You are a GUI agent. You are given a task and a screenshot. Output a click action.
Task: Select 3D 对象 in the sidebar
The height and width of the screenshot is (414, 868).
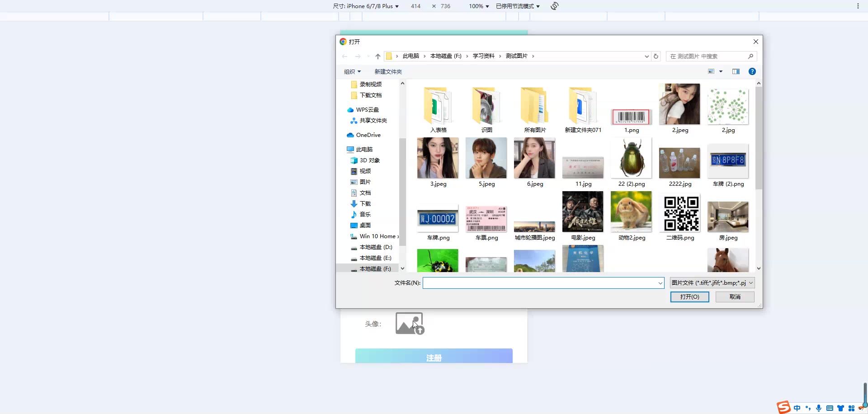tap(365, 160)
